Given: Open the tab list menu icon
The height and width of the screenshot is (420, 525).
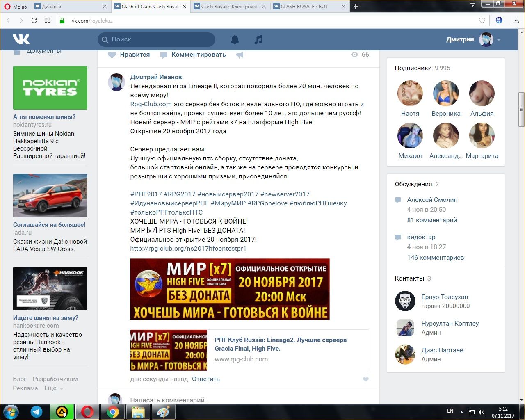Looking at the screenshot, I should coord(472,4).
